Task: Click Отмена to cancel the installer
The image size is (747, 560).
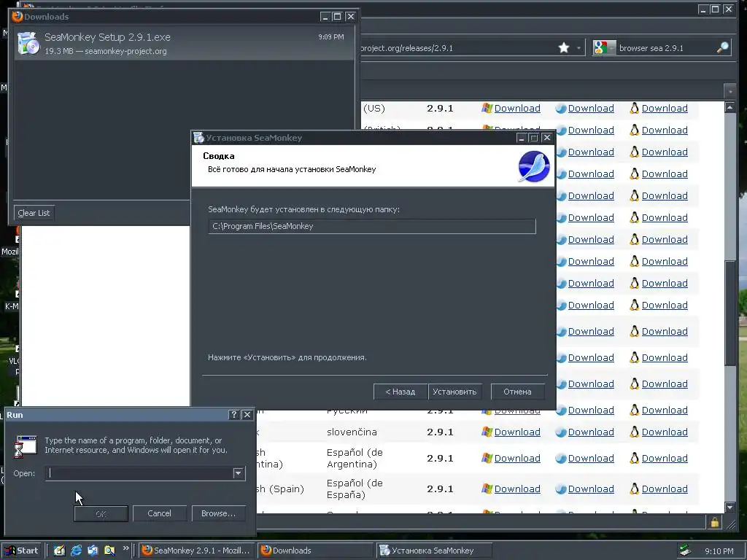Action: [517, 392]
